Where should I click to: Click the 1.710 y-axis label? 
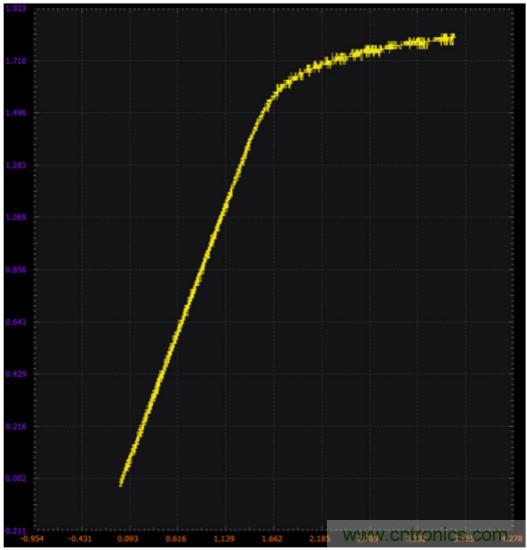[16, 61]
